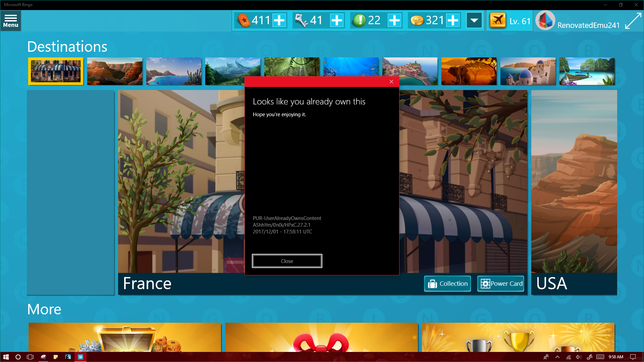Open the Windows Start menu

(6, 357)
